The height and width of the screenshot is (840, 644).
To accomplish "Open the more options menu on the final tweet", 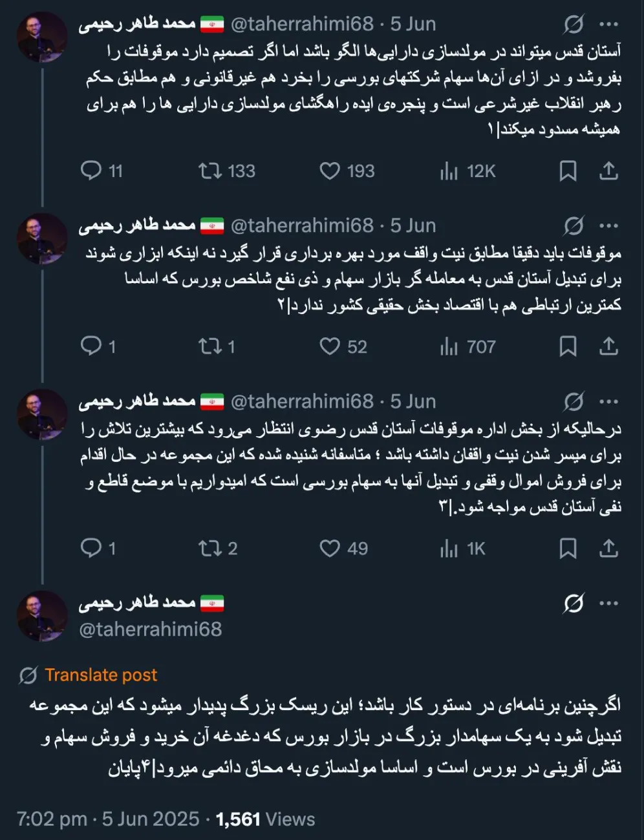I will click(x=608, y=603).
